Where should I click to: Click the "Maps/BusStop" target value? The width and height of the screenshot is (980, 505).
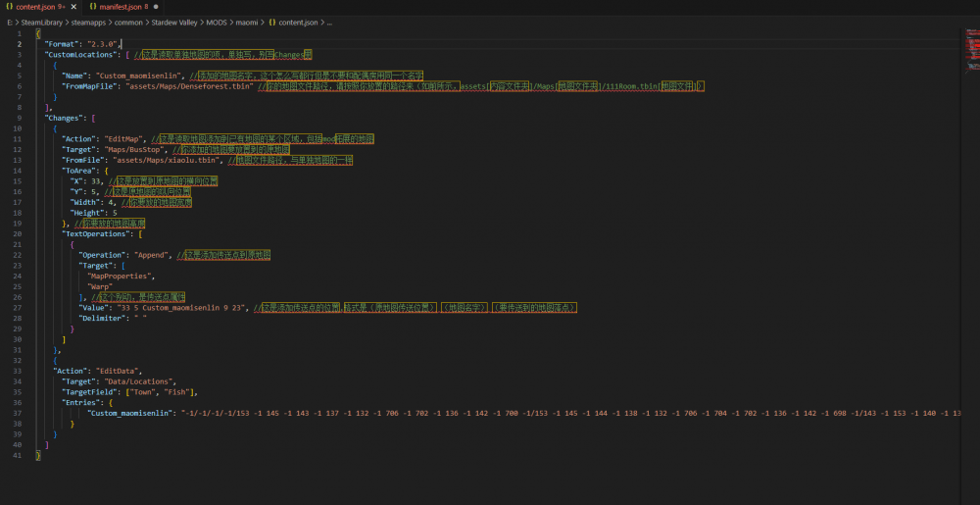coord(134,149)
